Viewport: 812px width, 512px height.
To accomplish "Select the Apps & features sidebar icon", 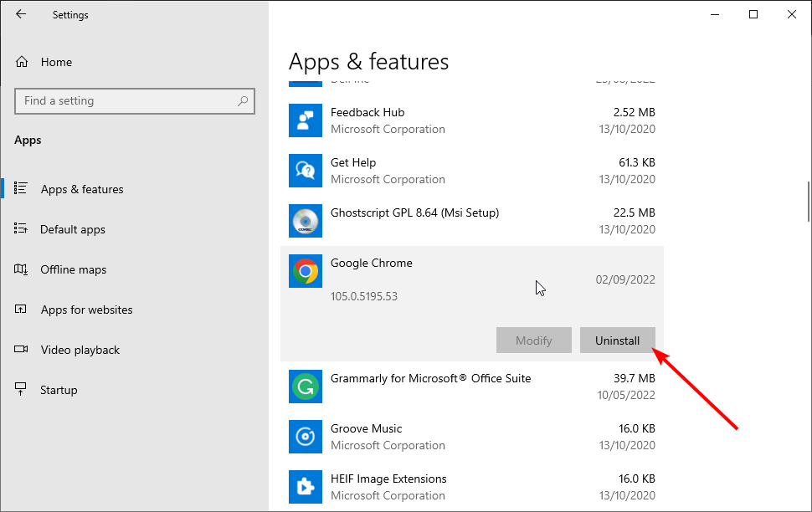I will (21, 188).
